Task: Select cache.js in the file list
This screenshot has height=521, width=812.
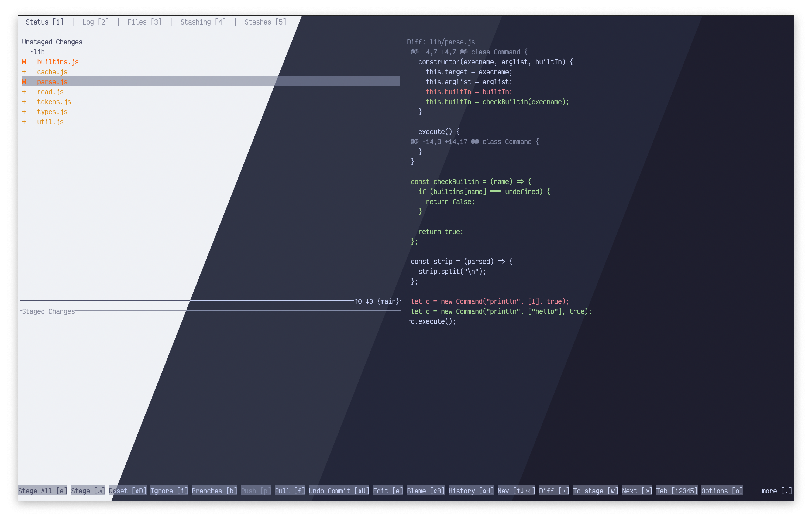Action: 52,72
